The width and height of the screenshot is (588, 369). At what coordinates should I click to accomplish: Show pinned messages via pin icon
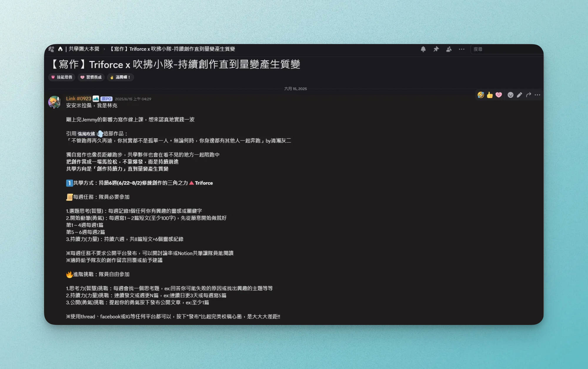(436, 49)
